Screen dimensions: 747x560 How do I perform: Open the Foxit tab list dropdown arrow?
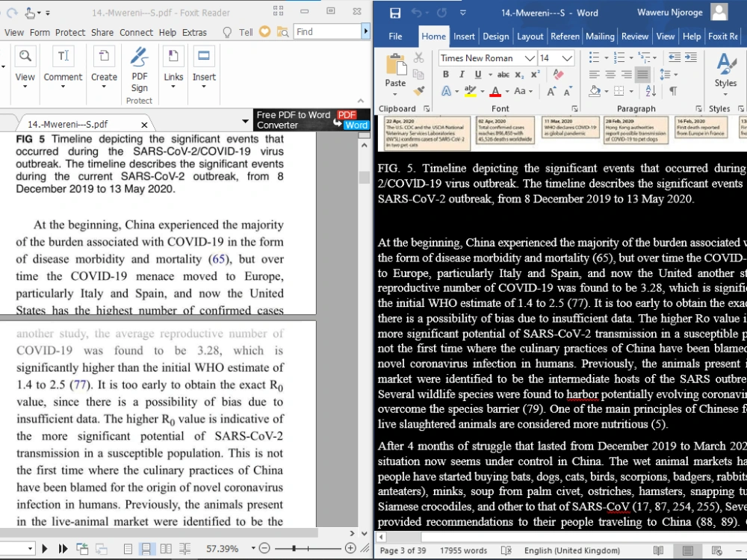[245, 122]
